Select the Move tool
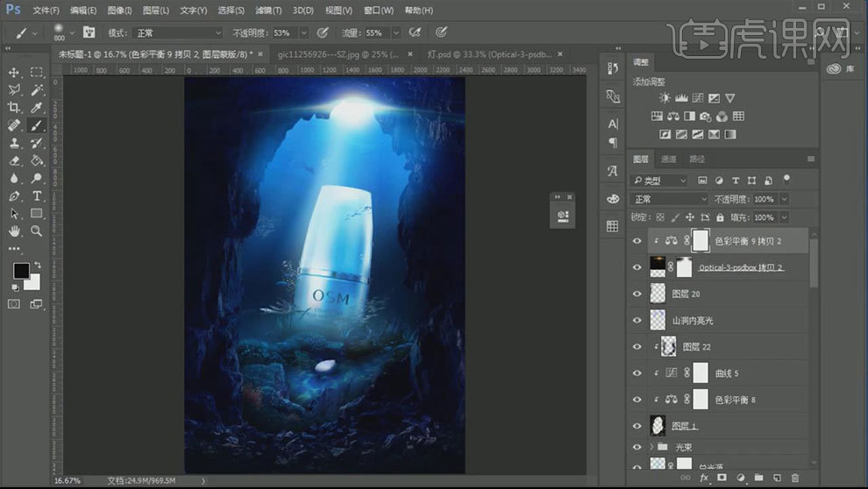 pyautogui.click(x=14, y=72)
